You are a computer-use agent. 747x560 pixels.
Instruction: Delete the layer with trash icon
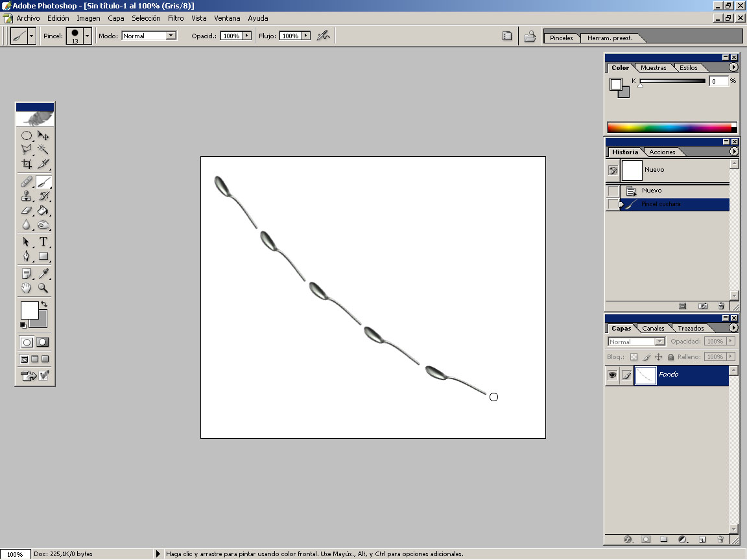[x=720, y=539]
